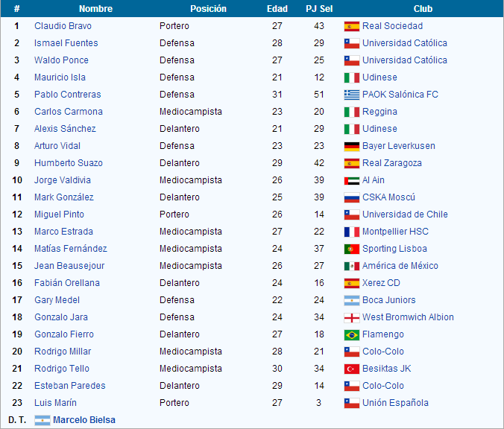Click the Mexico flag beside América de México
The image size is (504, 429).
352,266
